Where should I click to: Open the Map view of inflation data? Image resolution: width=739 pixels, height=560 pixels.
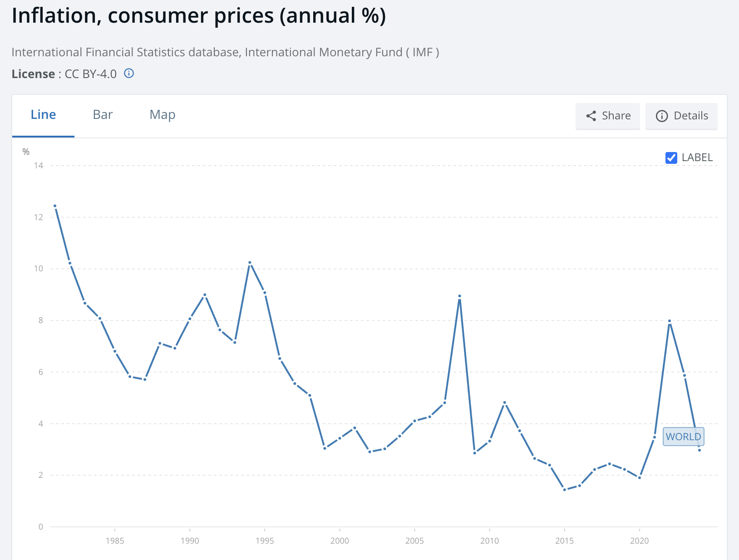click(x=162, y=115)
